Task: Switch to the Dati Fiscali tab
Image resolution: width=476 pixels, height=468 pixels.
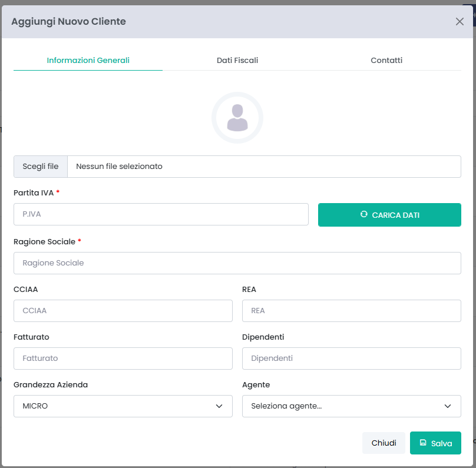Action: (x=237, y=60)
